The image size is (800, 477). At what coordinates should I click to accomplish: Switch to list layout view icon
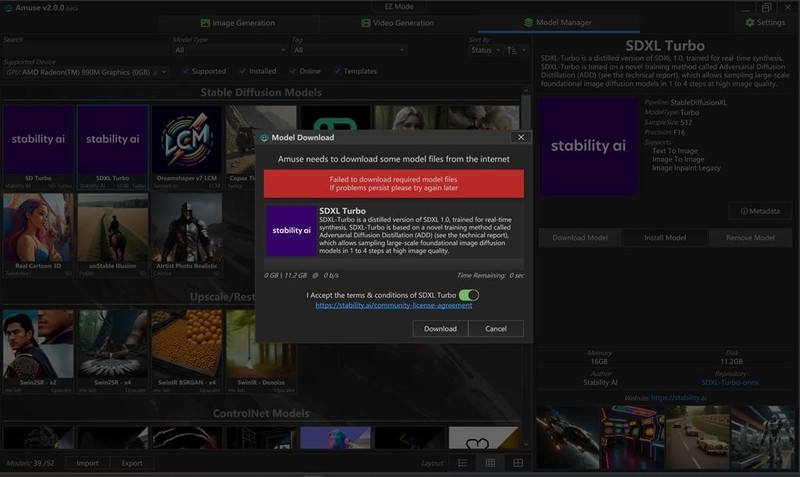pos(462,463)
